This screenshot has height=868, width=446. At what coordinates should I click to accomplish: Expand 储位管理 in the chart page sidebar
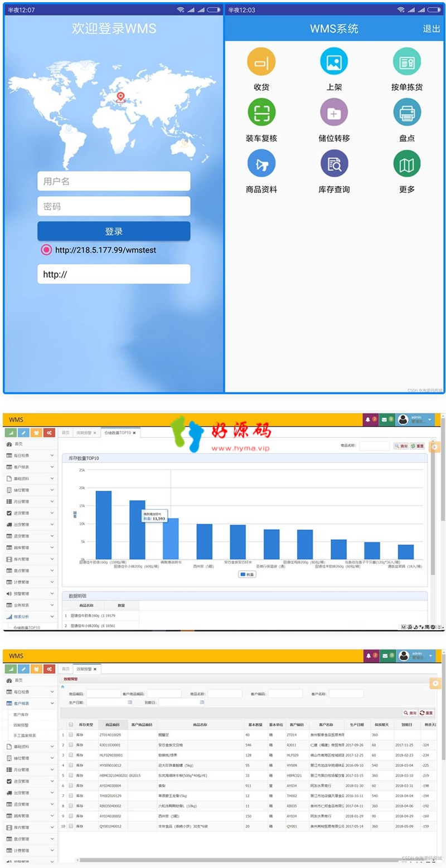pos(30,490)
